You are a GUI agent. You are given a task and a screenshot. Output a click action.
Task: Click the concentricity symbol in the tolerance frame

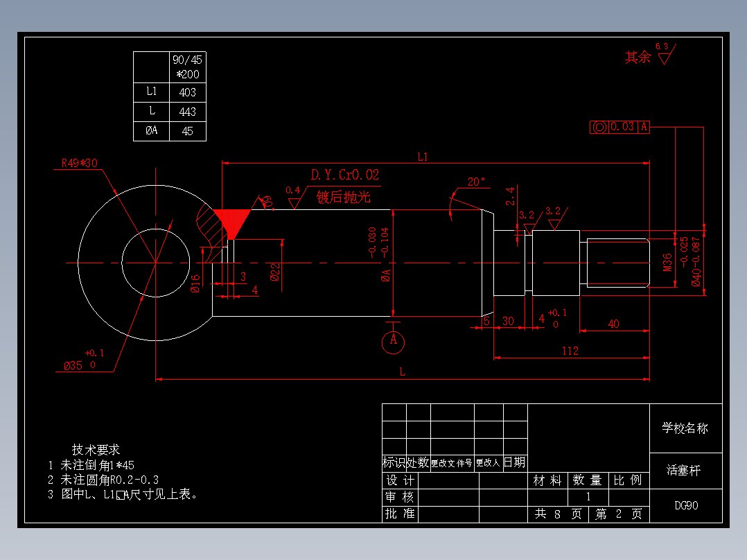pos(599,128)
